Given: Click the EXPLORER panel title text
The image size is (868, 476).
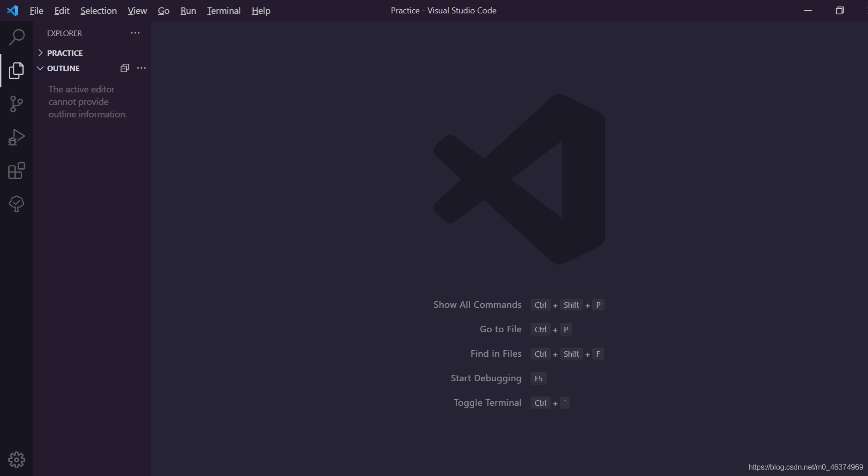Looking at the screenshot, I should [64, 33].
